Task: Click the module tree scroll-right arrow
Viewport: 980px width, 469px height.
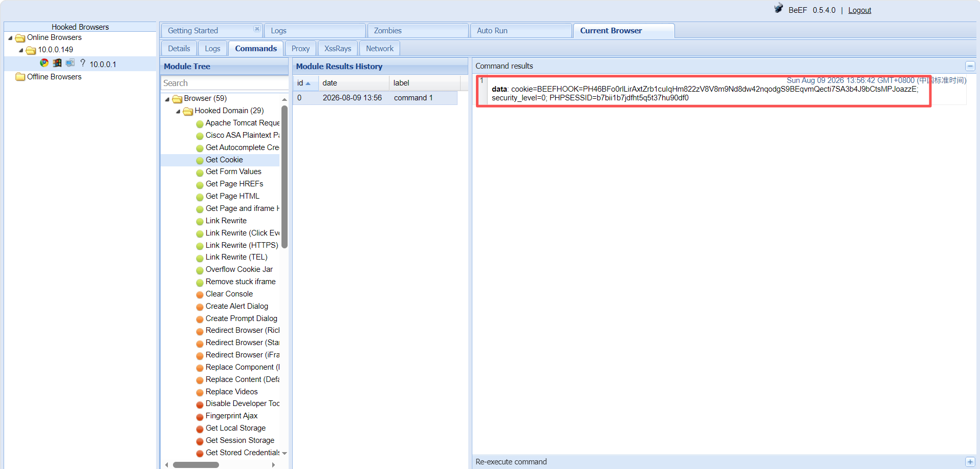Action: click(x=273, y=465)
